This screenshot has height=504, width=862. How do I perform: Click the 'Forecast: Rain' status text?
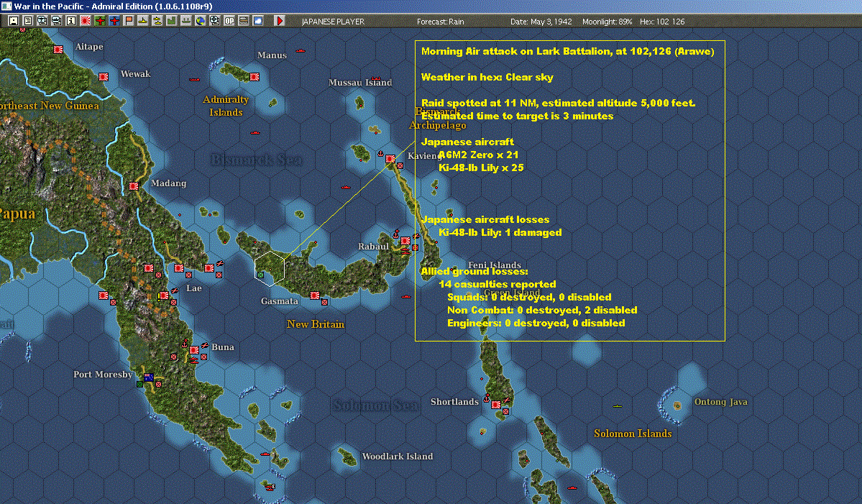click(x=440, y=22)
